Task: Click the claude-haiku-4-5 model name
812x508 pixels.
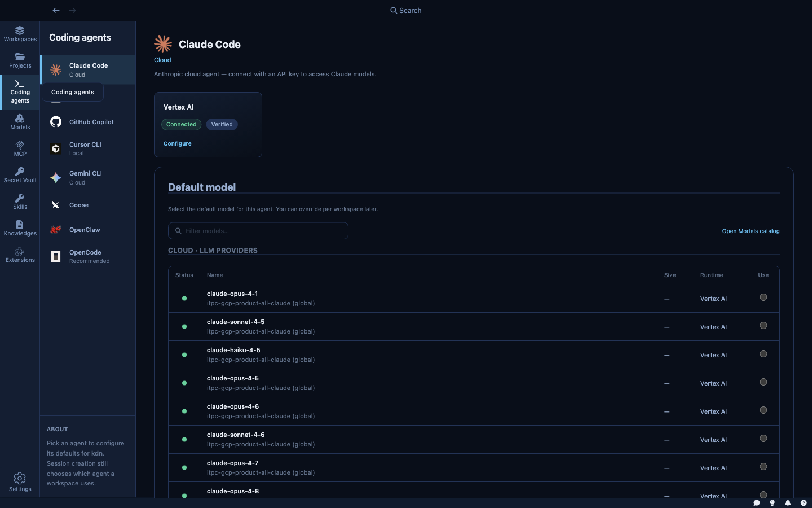Action: point(233,350)
